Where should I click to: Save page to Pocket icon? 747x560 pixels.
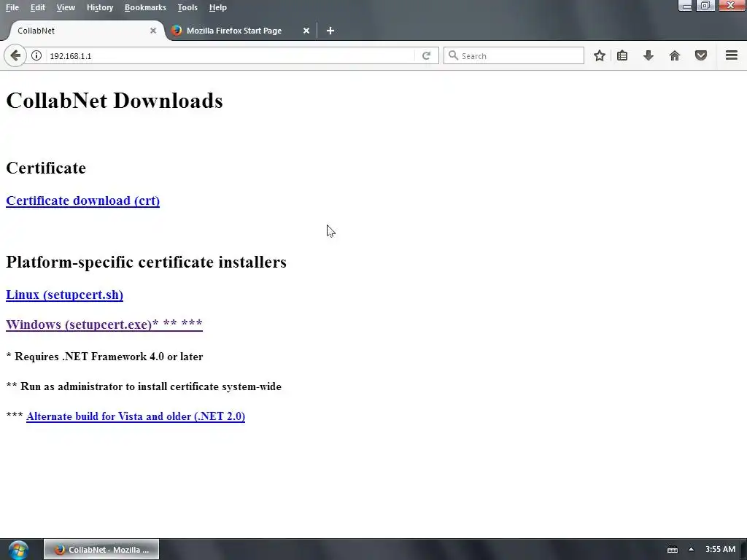[701, 55]
